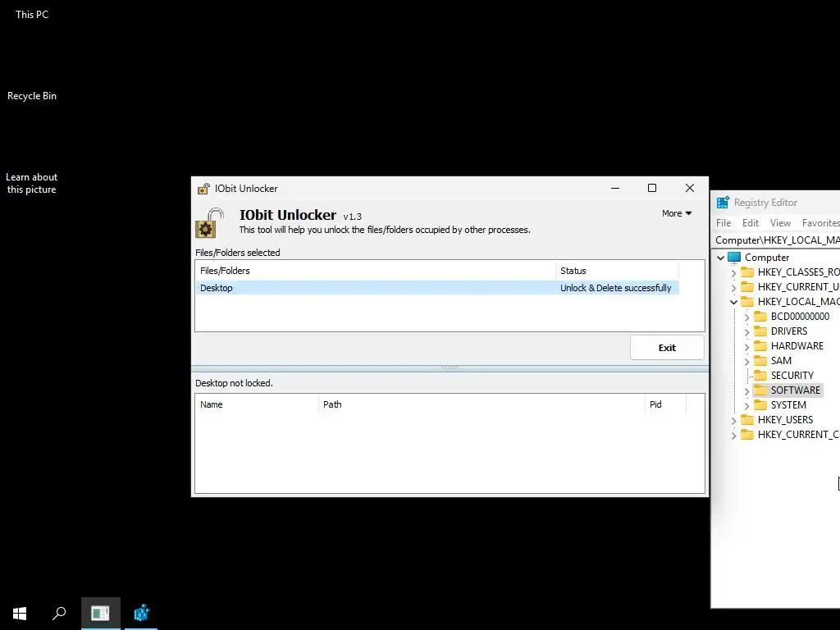Expand the HKEY_USERS key
840x630 pixels.
pos(733,421)
